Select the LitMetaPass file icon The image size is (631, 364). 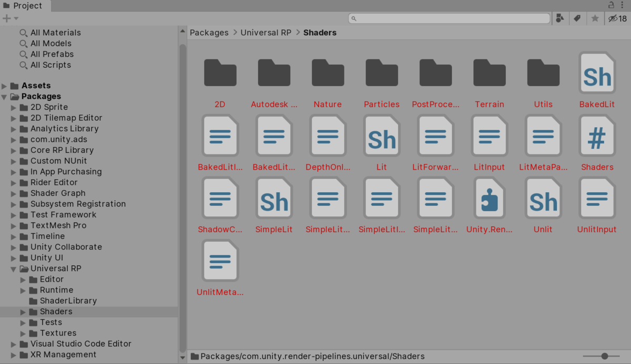543,136
